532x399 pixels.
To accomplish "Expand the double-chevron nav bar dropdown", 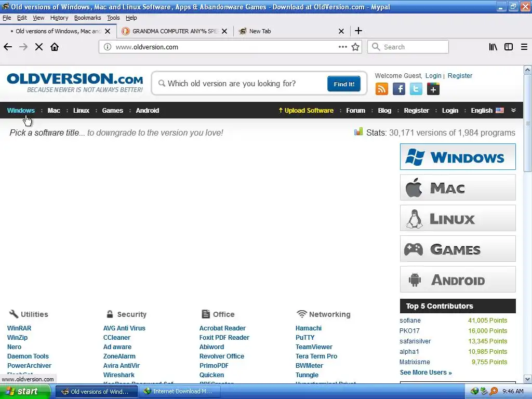I will click(513, 110).
